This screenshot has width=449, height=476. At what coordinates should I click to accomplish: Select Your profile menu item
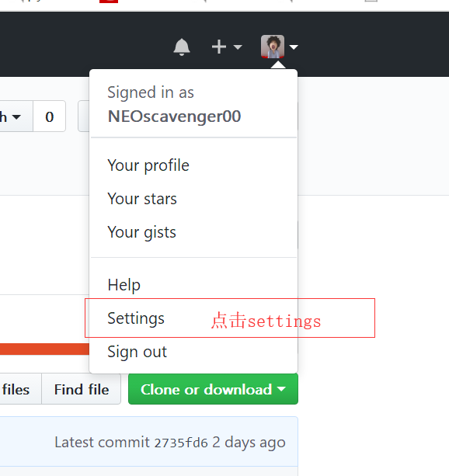tap(193, 165)
